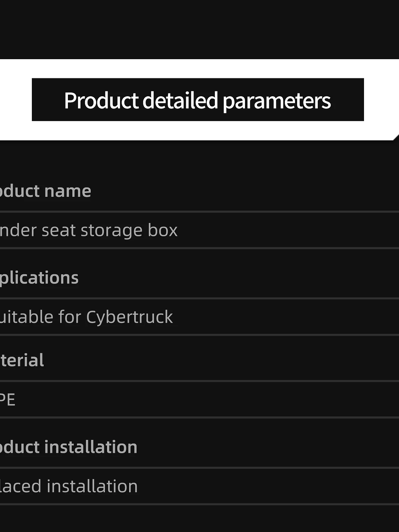This screenshot has width=399, height=532.
Task: Click the word "storage" in the product name value
Action: 111,230
